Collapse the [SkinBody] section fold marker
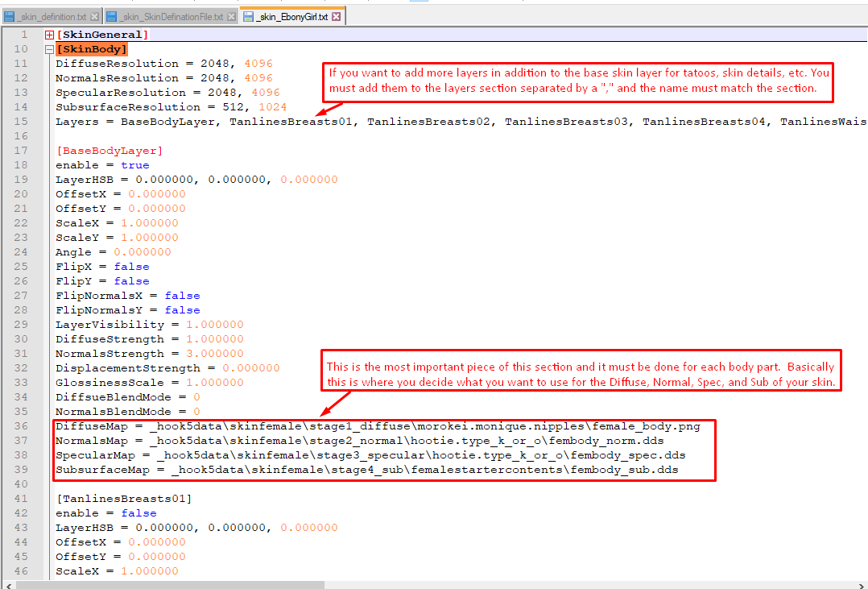Viewport: 868px width, 589px height. pos(49,49)
